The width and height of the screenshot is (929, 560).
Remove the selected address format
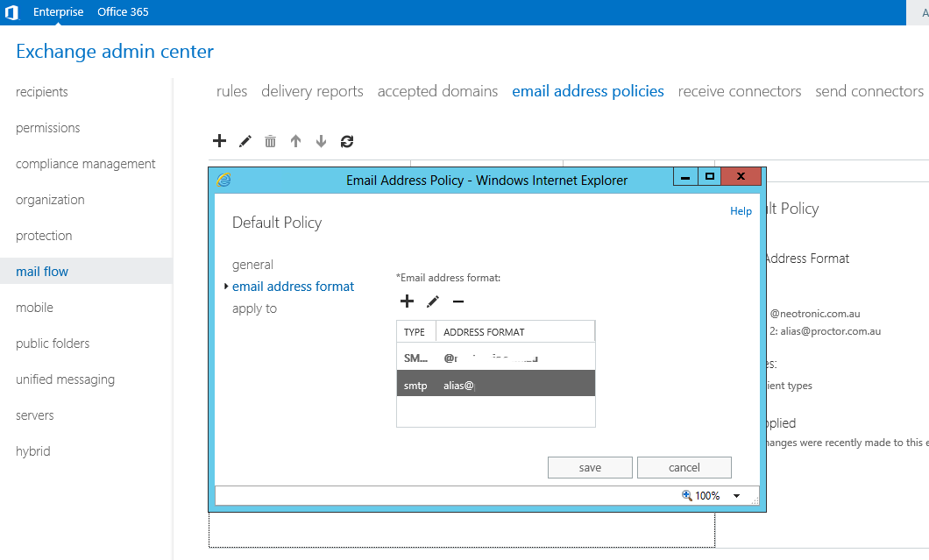(457, 301)
